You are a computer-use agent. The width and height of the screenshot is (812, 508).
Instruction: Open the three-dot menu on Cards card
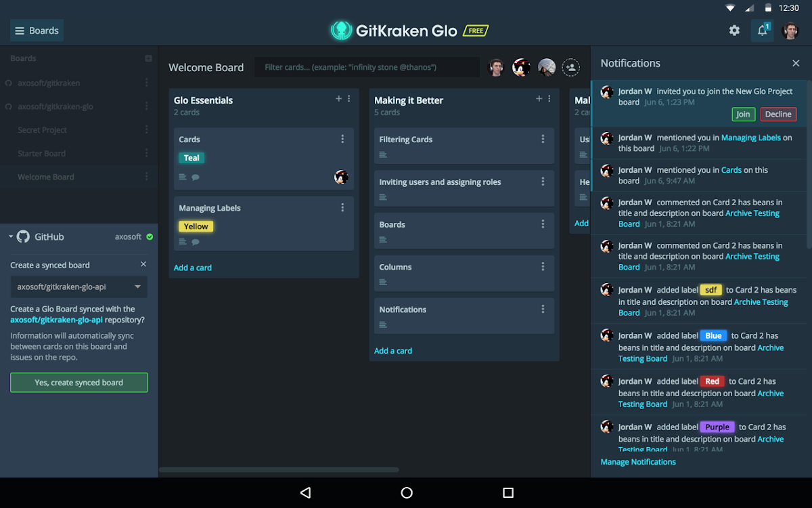coord(342,139)
